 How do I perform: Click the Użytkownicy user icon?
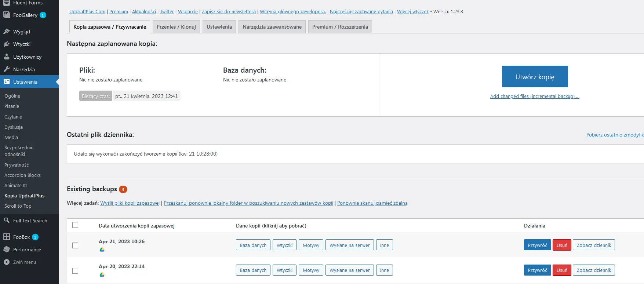[x=7, y=57]
